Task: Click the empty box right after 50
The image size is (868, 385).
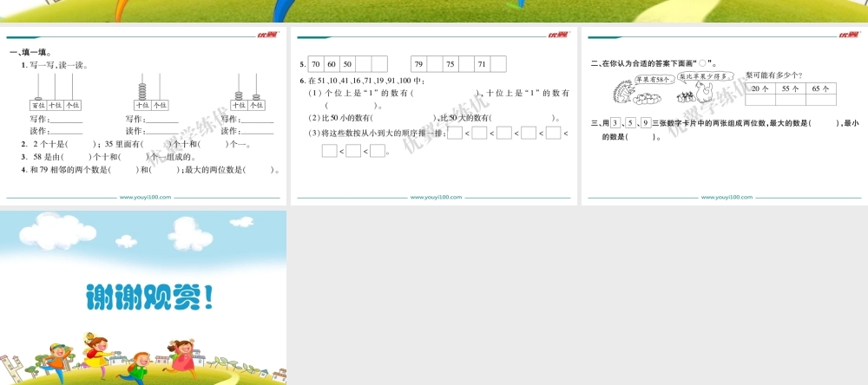Action: click(363, 64)
